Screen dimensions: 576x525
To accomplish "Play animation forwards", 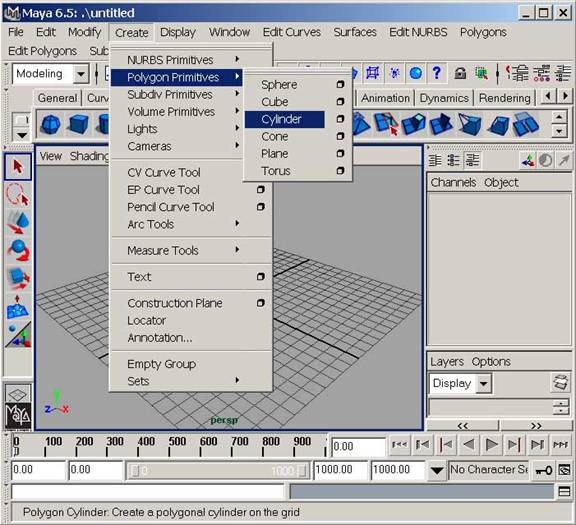I will [x=492, y=445].
